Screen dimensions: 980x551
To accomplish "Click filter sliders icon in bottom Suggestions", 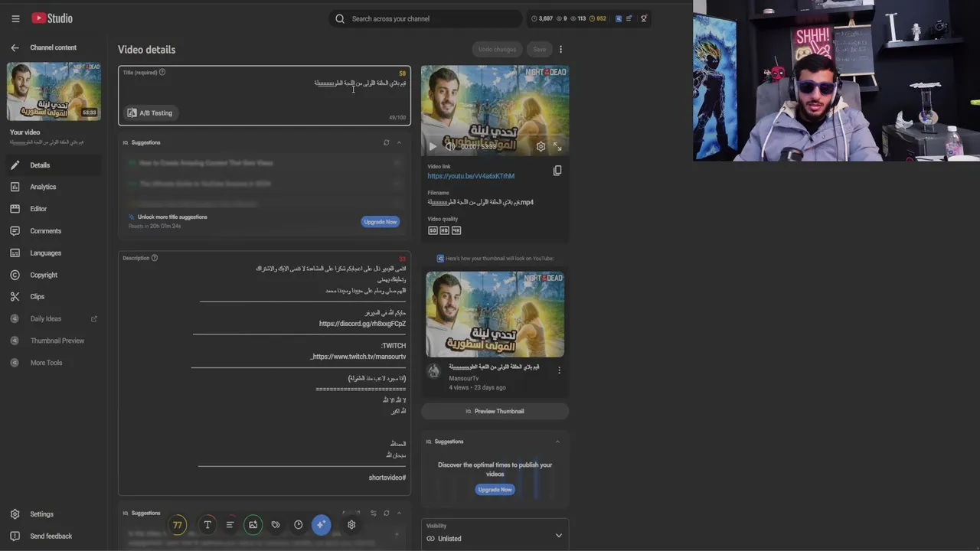I will (x=373, y=513).
